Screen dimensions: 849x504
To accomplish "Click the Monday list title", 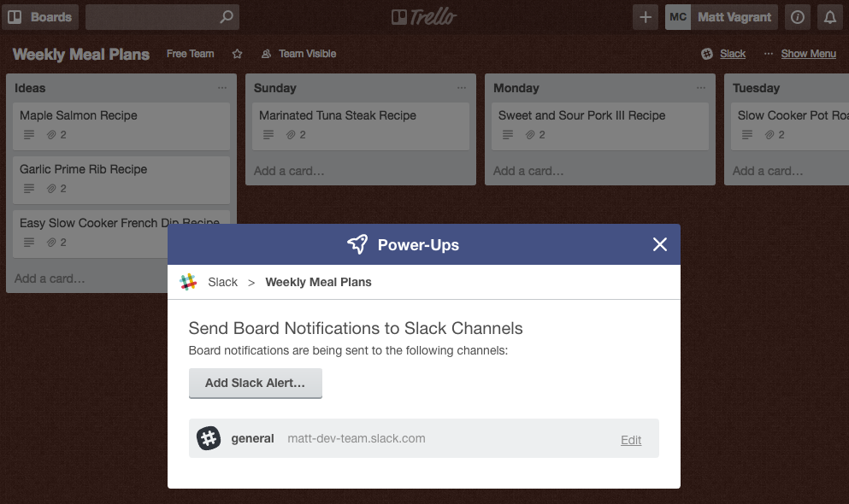I will [516, 88].
